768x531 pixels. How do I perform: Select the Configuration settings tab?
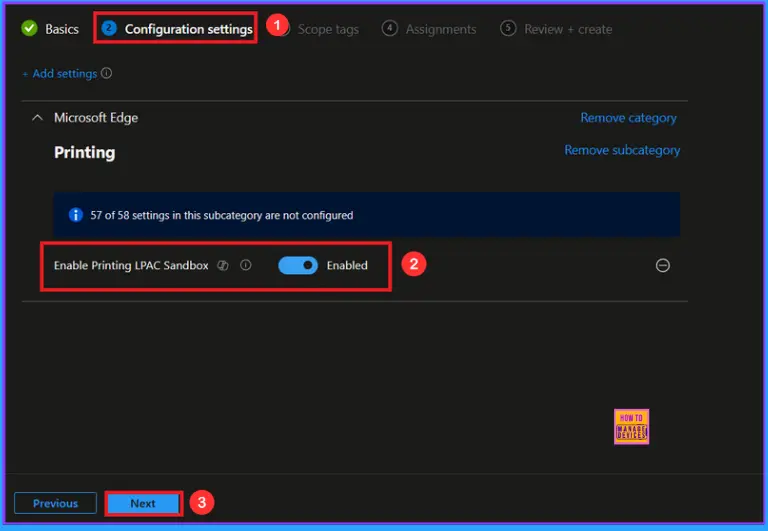pos(177,29)
